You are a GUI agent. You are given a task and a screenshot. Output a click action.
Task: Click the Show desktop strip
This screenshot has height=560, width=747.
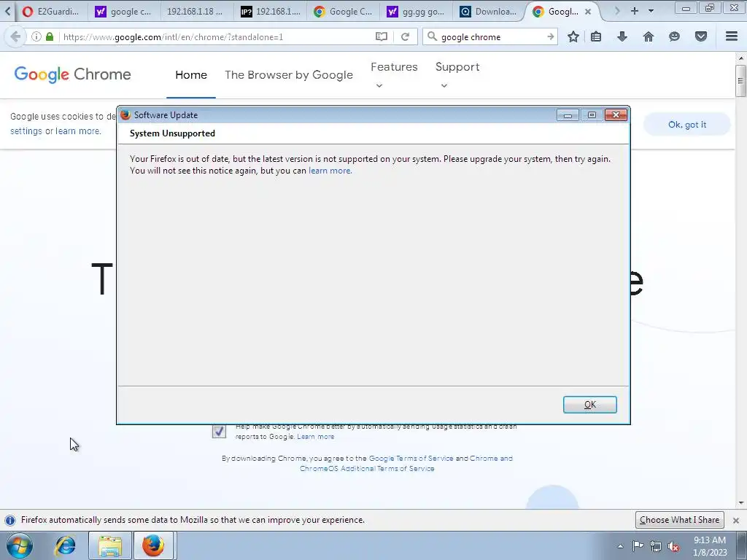coord(742,545)
